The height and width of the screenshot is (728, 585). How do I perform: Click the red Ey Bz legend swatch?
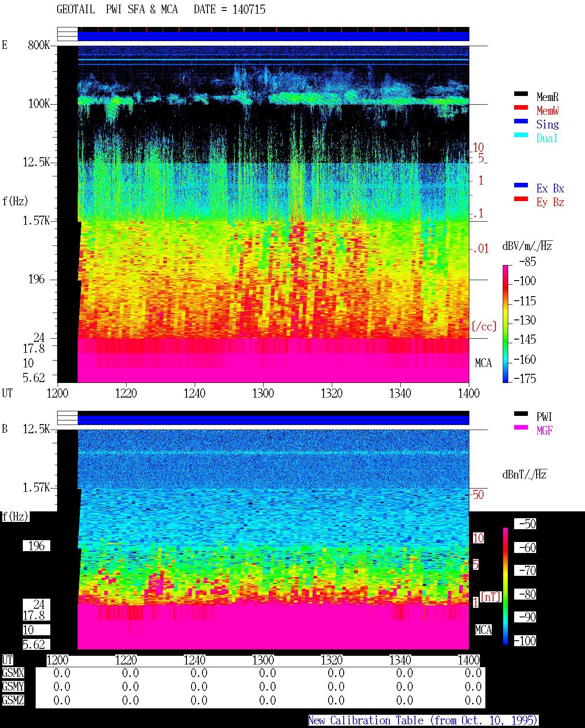[x=521, y=199]
